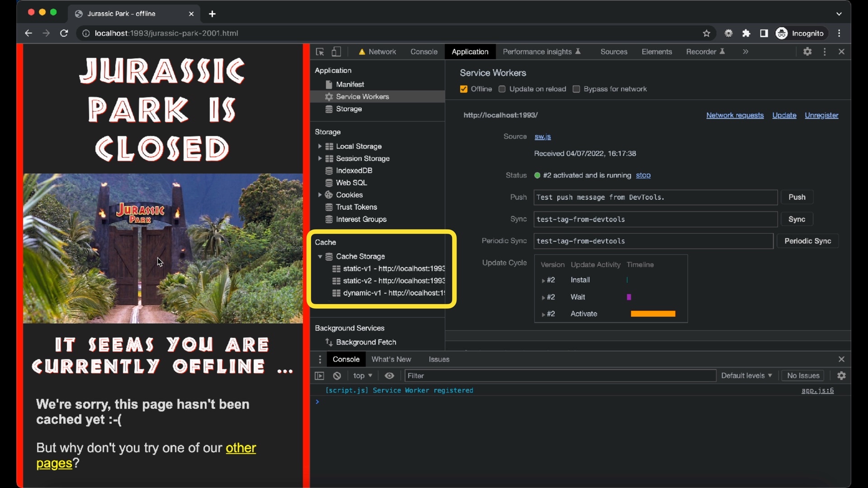Click the console live expression eye icon
Viewport: 868px width, 488px height.
point(389,375)
